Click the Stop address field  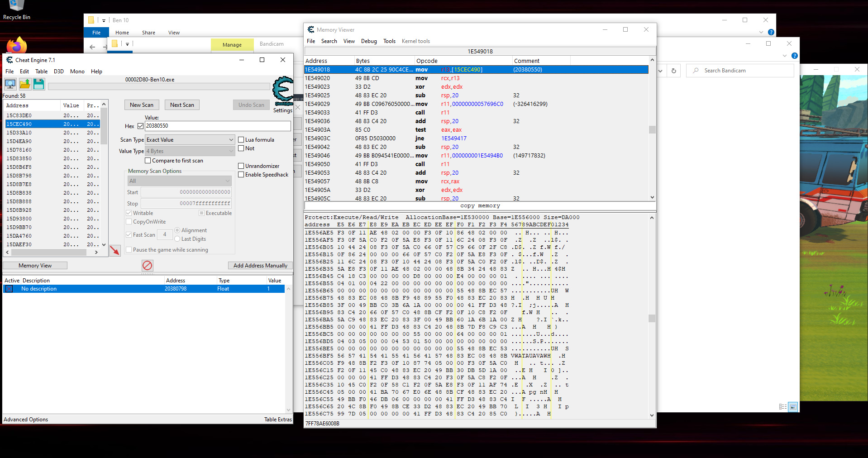click(186, 204)
